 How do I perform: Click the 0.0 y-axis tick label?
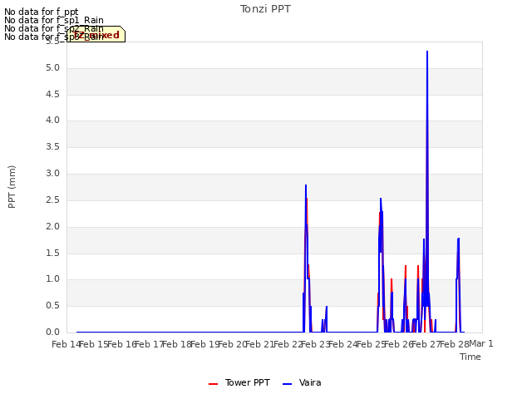(x=52, y=332)
